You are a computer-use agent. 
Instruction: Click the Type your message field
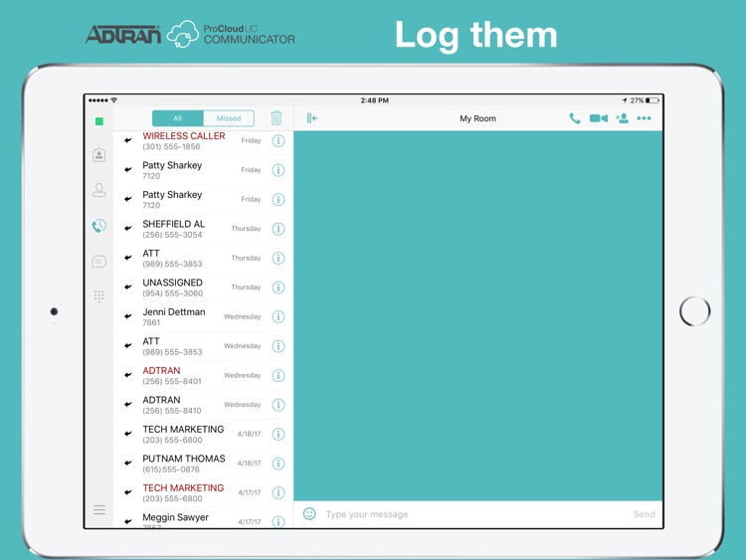pos(473,514)
